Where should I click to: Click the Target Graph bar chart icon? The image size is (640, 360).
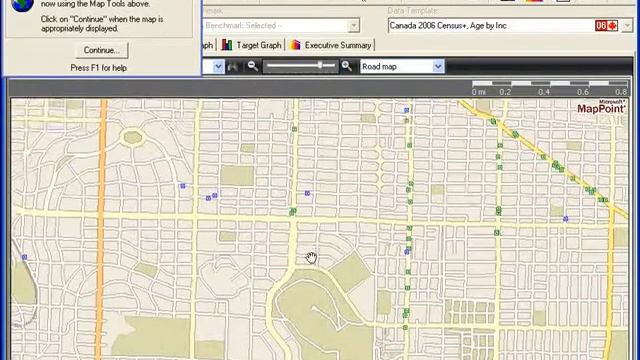pos(227,45)
